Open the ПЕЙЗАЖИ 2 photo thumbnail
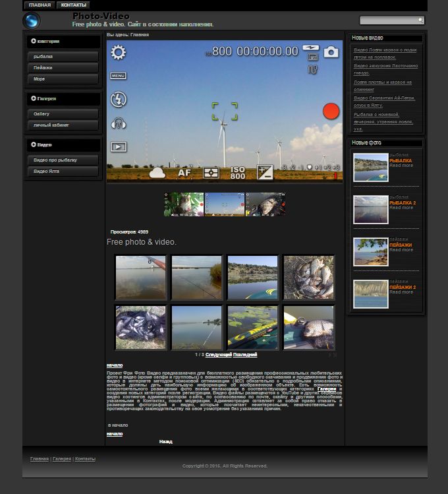 pos(370,293)
